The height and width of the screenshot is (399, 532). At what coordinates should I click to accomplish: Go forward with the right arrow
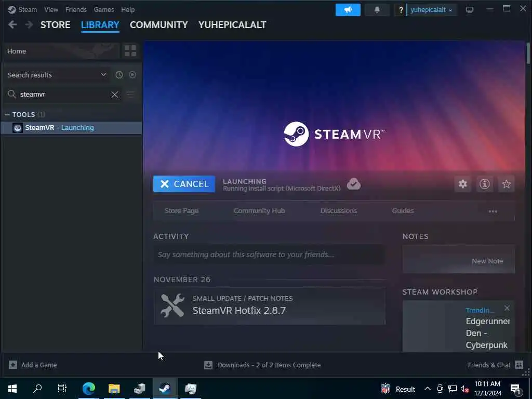coord(29,24)
